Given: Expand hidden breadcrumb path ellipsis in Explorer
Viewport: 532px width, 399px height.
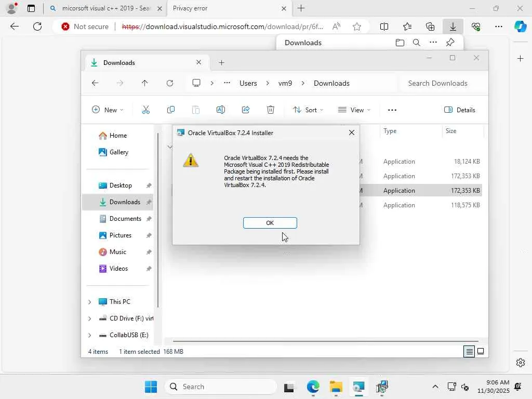Looking at the screenshot, I should click(227, 83).
